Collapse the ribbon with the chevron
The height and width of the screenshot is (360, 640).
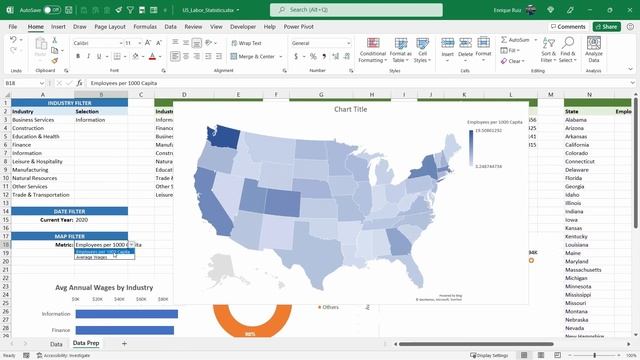[x=630, y=69]
